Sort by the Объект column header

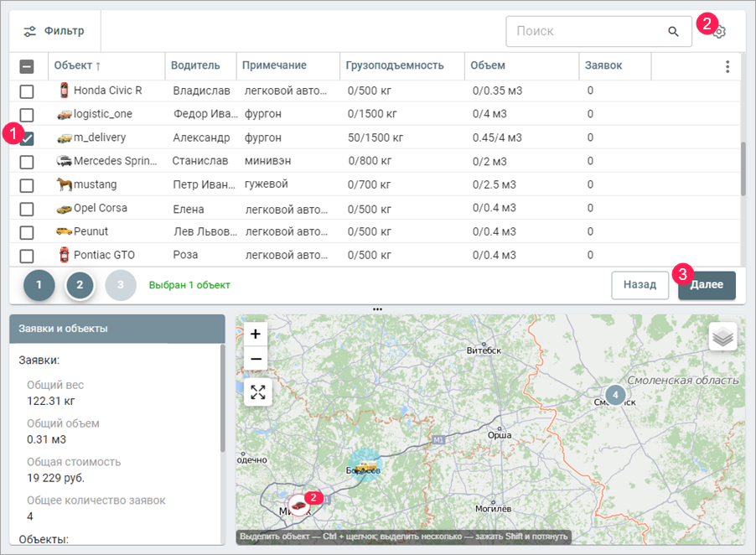tap(74, 65)
